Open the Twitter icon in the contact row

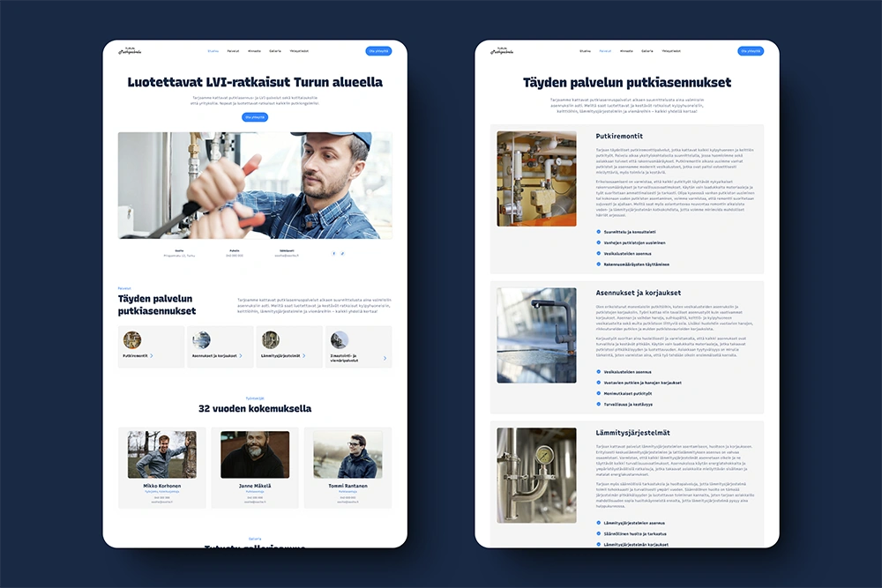pos(342,254)
